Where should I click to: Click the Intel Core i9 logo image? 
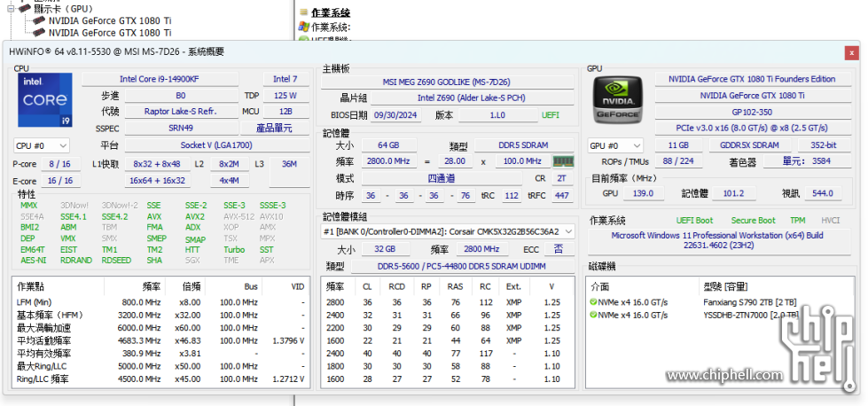point(44,100)
